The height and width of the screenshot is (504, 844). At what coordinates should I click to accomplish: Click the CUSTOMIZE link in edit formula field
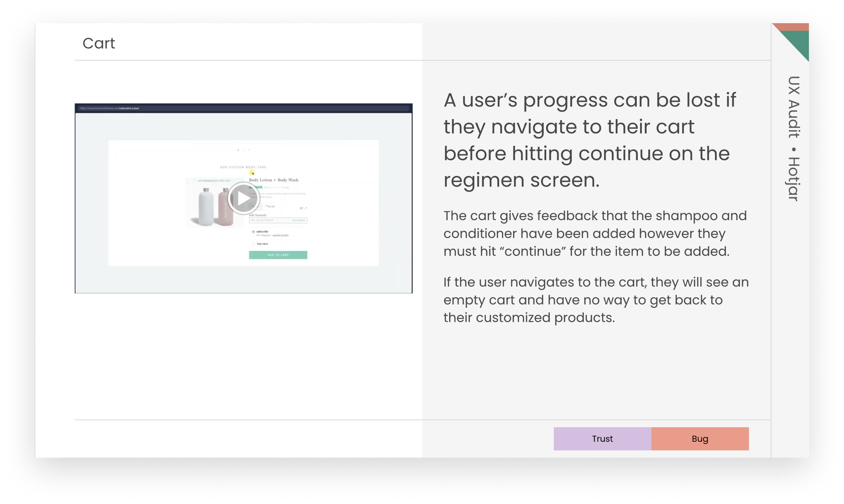(299, 220)
